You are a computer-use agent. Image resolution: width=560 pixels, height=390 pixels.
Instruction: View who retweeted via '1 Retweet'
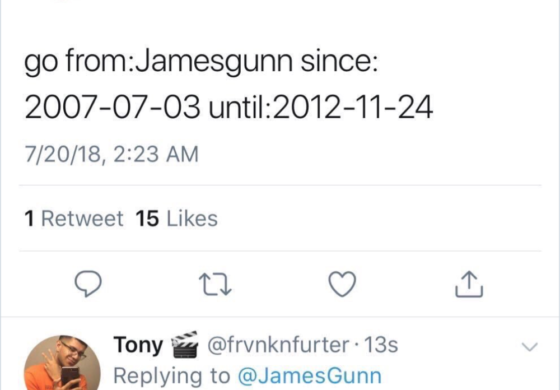(x=74, y=219)
